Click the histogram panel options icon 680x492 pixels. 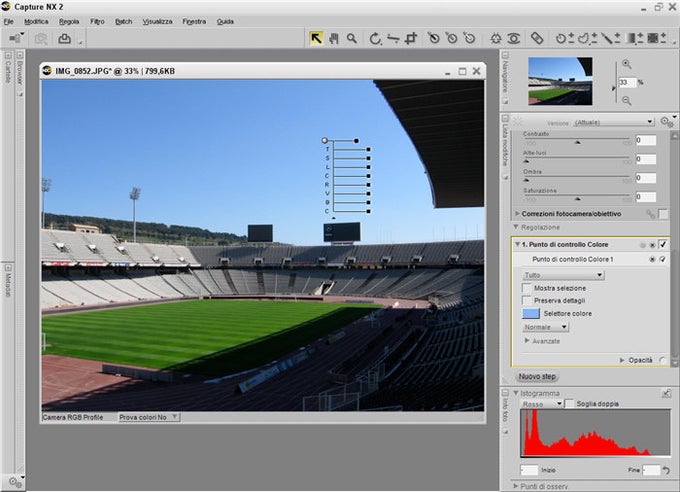point(666,394)
